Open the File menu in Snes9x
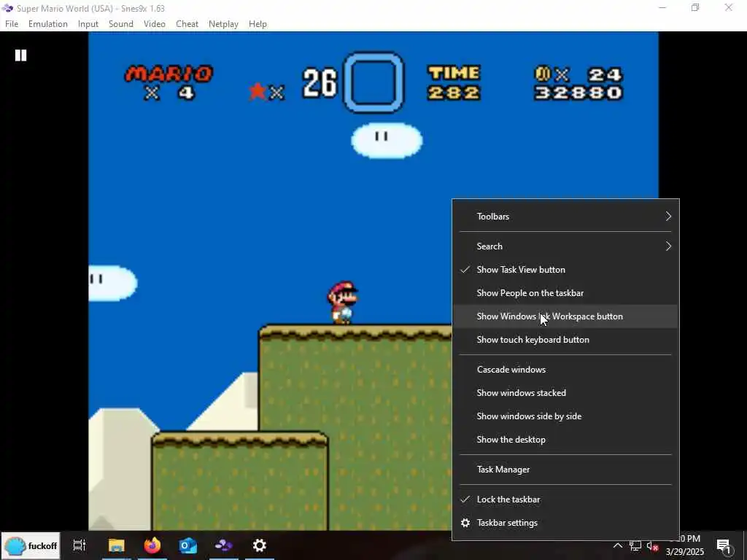 coord(12,24)
